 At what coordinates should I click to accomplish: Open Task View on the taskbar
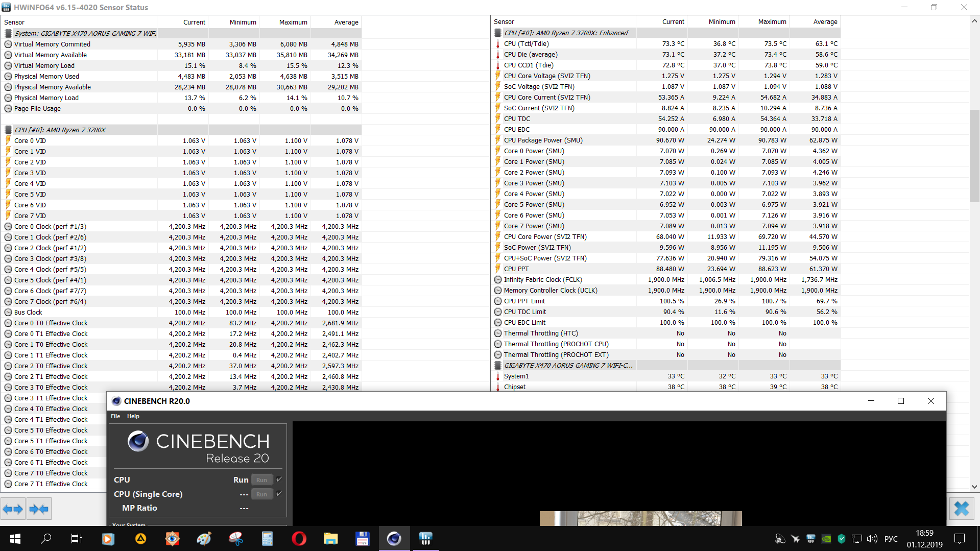pyautogui.click(x=77, y=538)
